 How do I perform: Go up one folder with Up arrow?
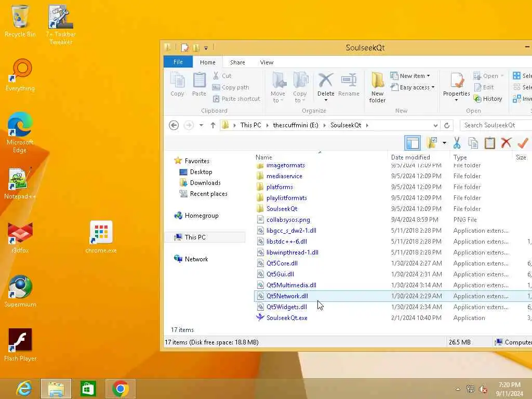click(x=212, y=125)
